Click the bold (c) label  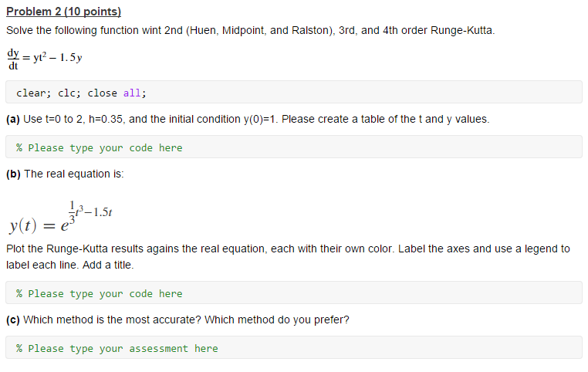pos(13,320)
